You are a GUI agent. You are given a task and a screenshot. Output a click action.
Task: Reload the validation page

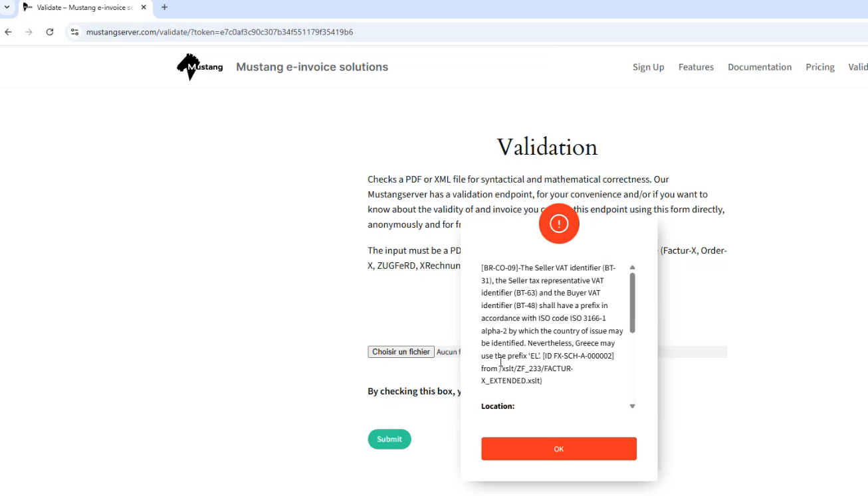50,32
